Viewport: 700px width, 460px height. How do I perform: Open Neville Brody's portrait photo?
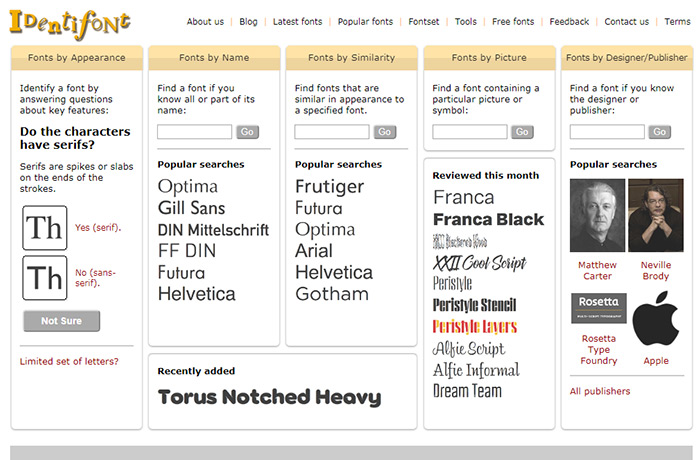[656, 215]
